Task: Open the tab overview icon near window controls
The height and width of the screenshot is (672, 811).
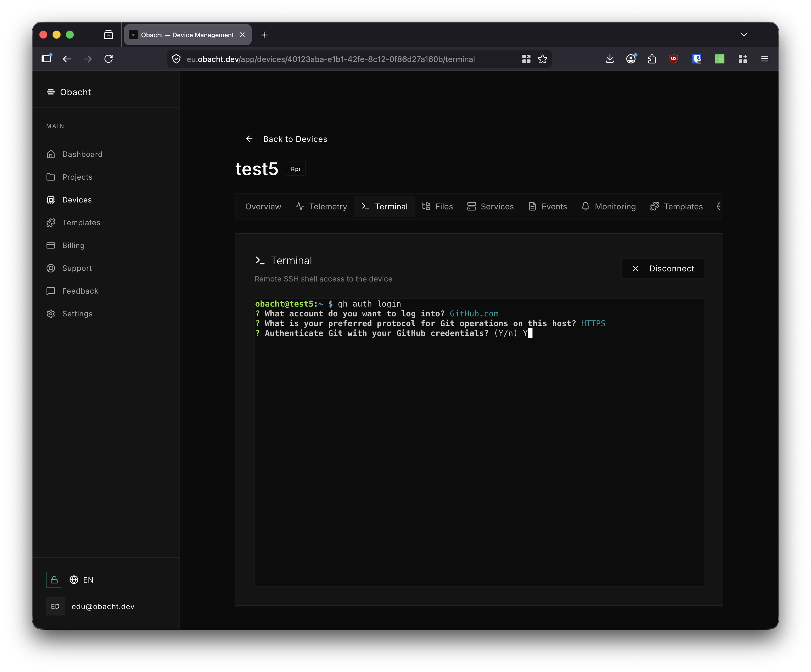Action: pos(109,35)
